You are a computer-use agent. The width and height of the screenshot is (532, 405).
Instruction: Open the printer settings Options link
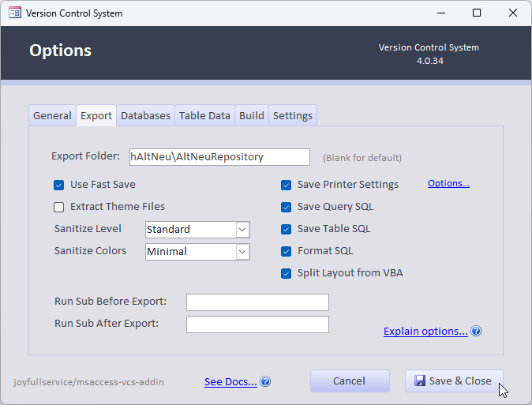[448, 183]
